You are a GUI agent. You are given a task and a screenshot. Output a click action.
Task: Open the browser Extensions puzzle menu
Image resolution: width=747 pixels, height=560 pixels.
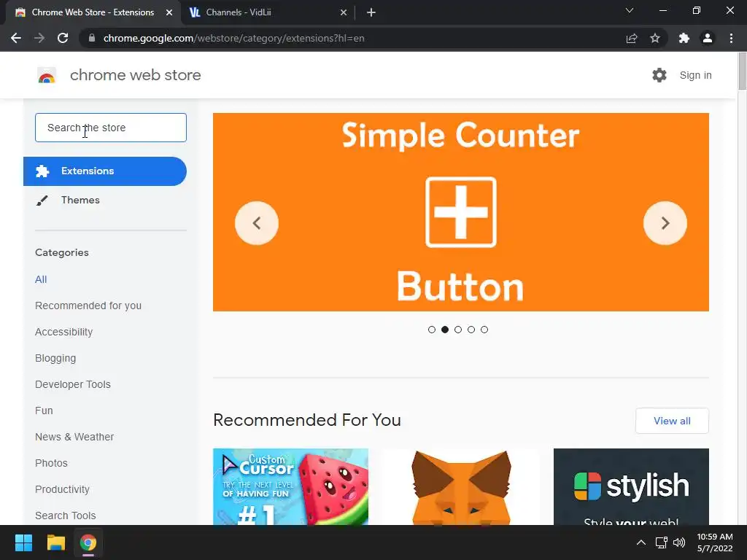(x=684, y=38)
